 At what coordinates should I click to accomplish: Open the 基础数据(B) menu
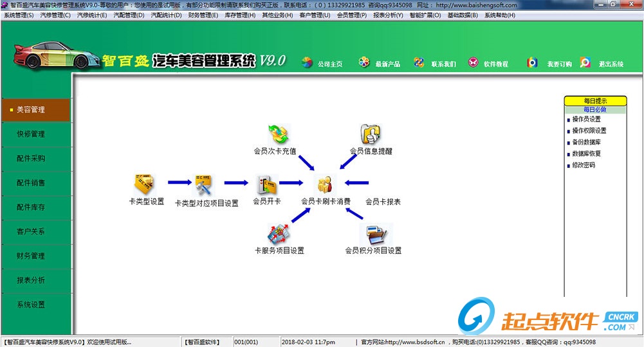[463, 15]
